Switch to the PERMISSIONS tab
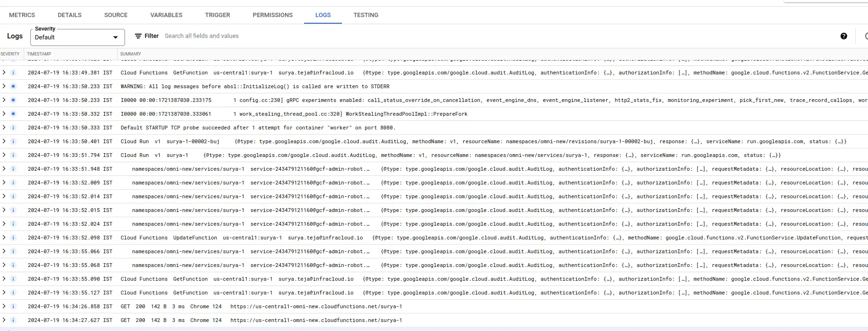The image size is (868, 331). 273,15
